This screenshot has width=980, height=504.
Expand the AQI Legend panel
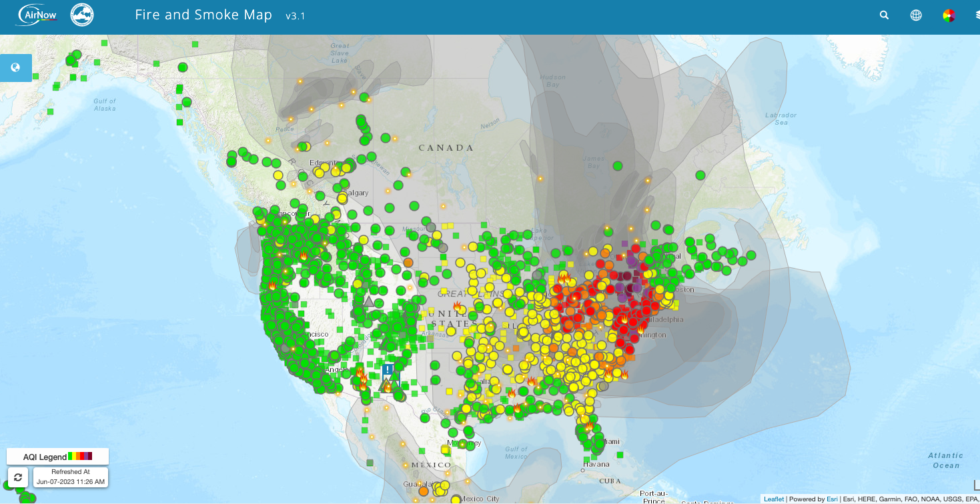[57, 457]
